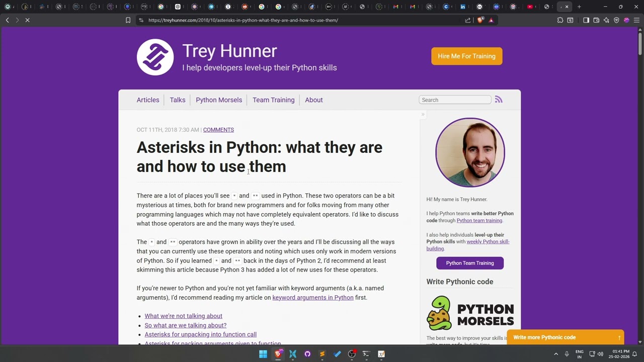Click Trey Hunner's profile photo

pos(470,152)
